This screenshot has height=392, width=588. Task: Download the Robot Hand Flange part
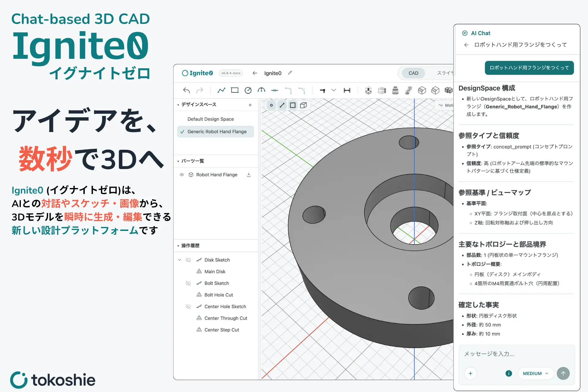pyautogui.click(x=249, y=175)
